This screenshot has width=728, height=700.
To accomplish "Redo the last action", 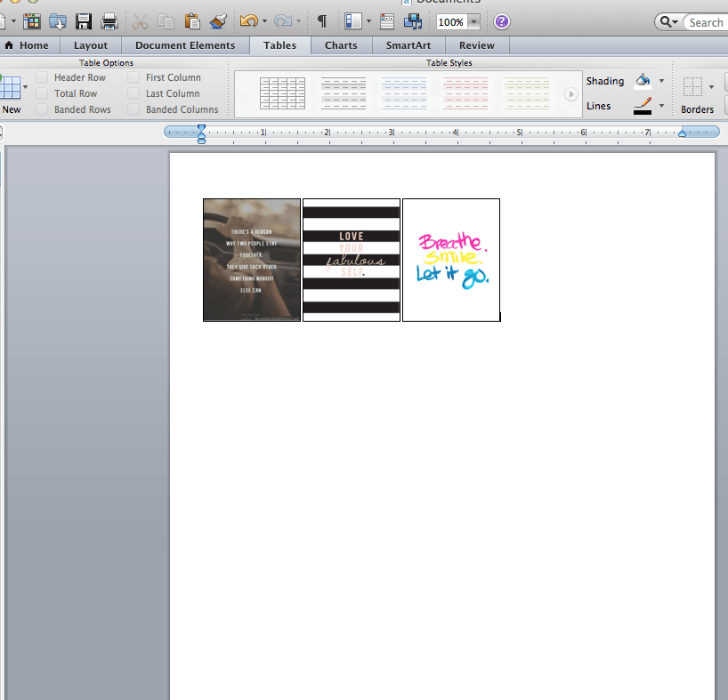I will (283, 21).
